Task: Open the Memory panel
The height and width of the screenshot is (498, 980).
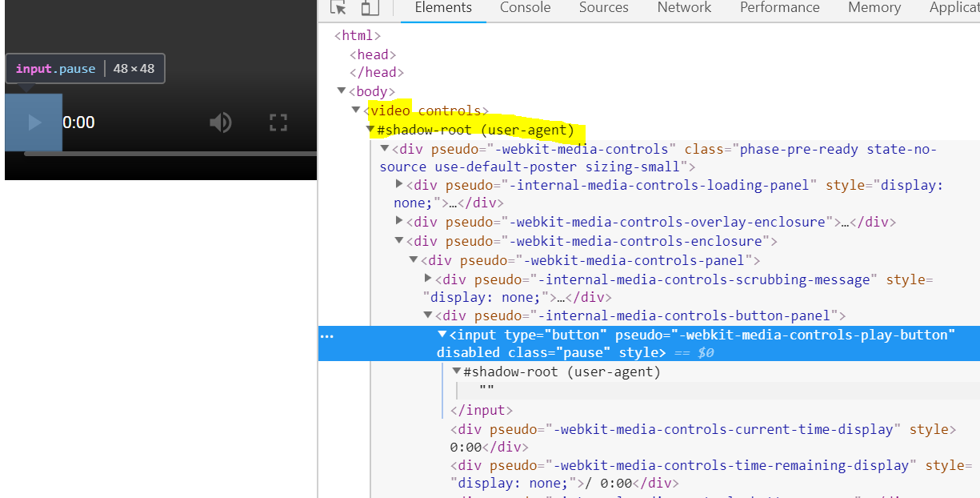Action: click(x=874, y=8)
